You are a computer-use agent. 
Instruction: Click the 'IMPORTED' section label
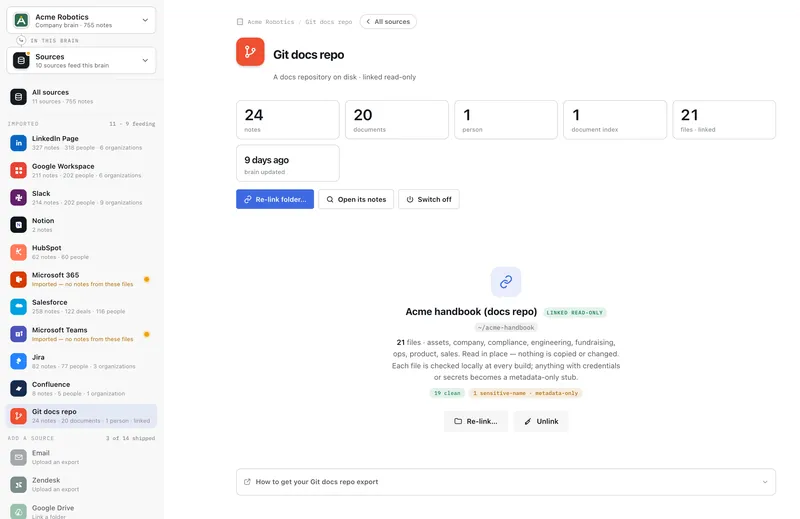point(23,124)
